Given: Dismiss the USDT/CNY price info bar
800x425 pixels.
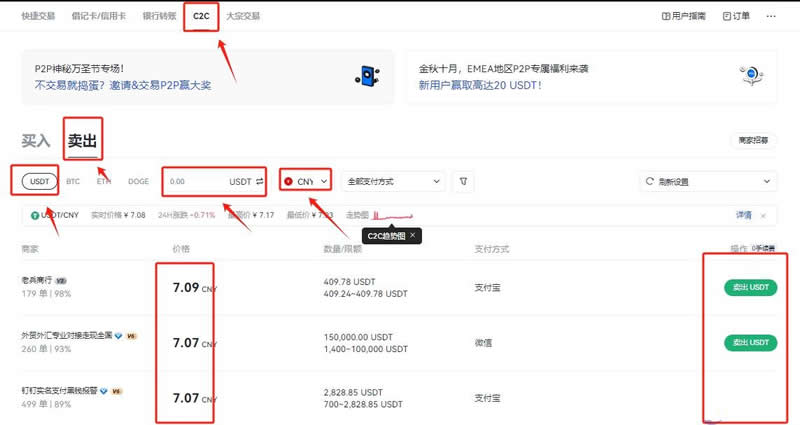Looking at the screenshot, I should [x=763, y=216].
